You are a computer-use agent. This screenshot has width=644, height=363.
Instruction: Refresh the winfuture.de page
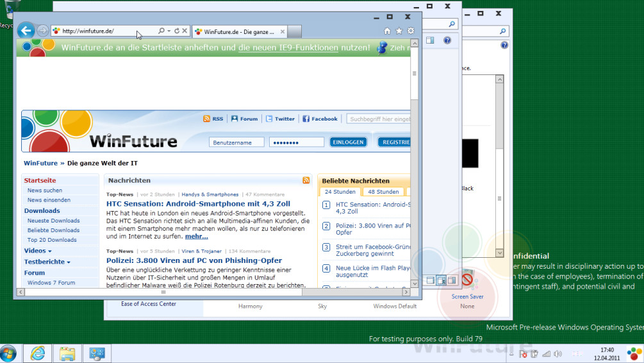tap(177, 31)
